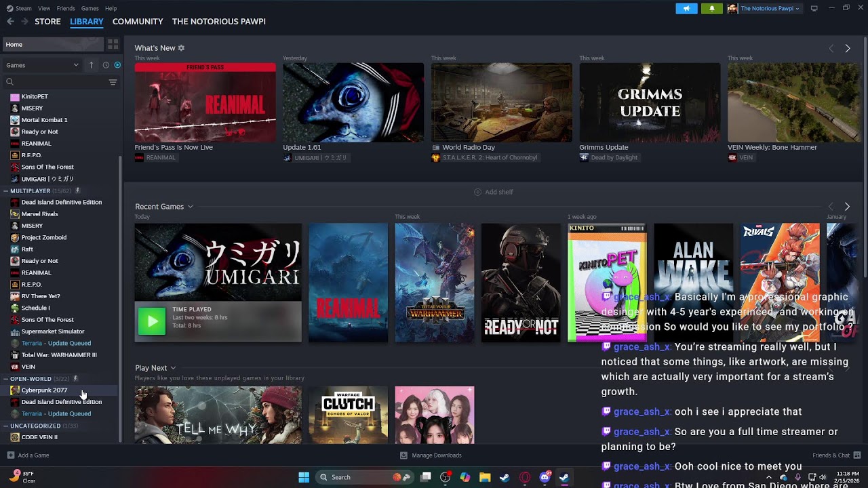Image resolution: width=868 pixels, height=488 pixels.
Task: Open the Help menu
Action: [111, 9]
